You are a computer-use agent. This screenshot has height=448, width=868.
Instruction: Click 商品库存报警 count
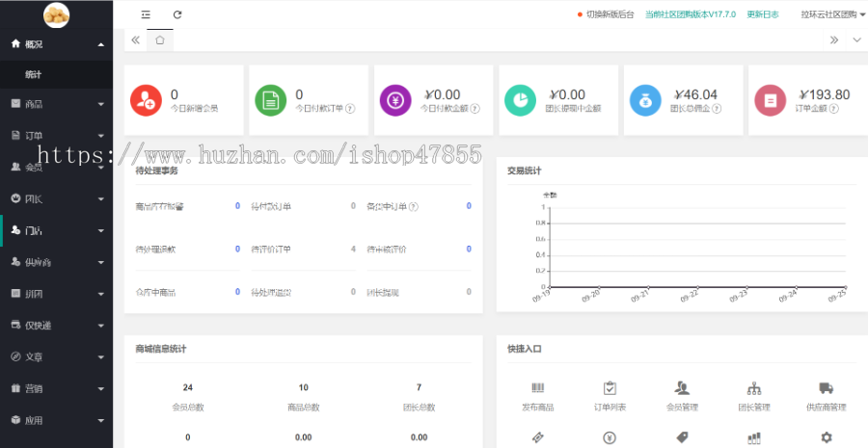237,206
